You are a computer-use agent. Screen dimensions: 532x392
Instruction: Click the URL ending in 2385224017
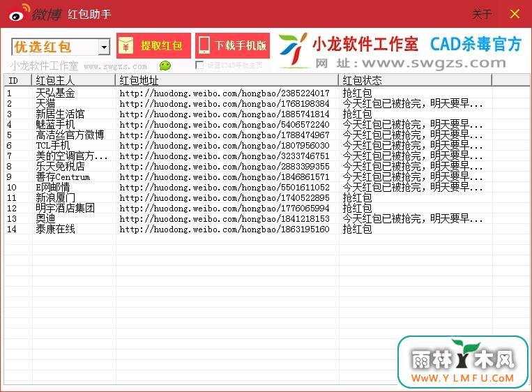pos(225,93)
